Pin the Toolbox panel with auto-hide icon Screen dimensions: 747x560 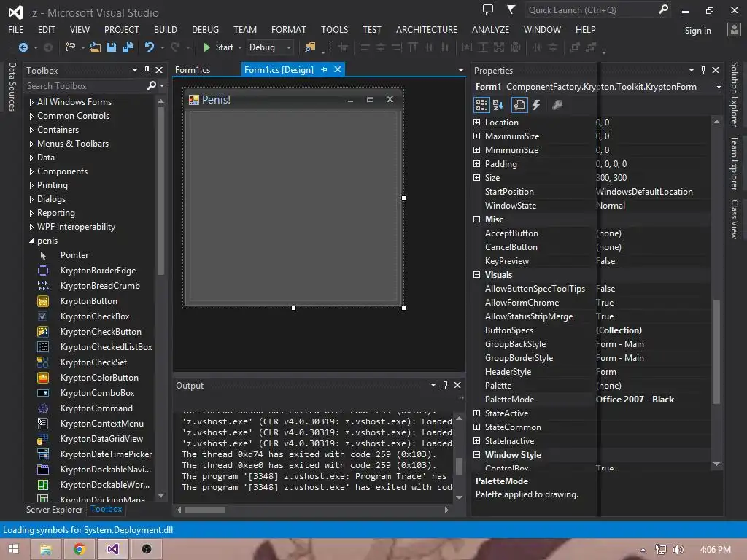coord(147,70)
